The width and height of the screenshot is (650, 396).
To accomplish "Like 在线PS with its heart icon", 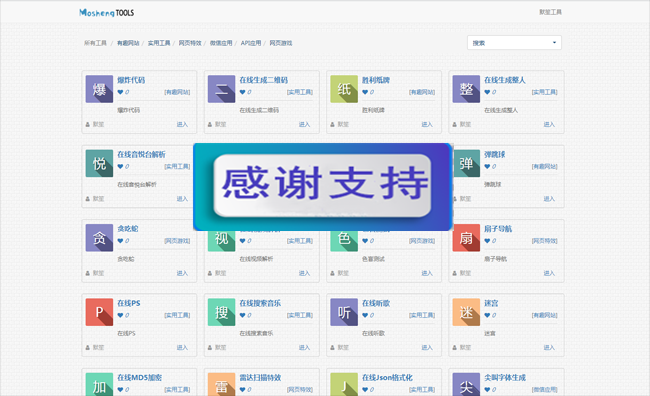I will pyautogui.click(x=120, y=315).
